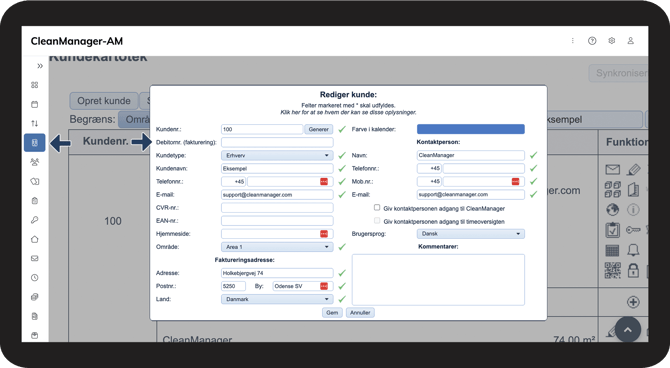Click the Kundenr. input field

point(262,129)
